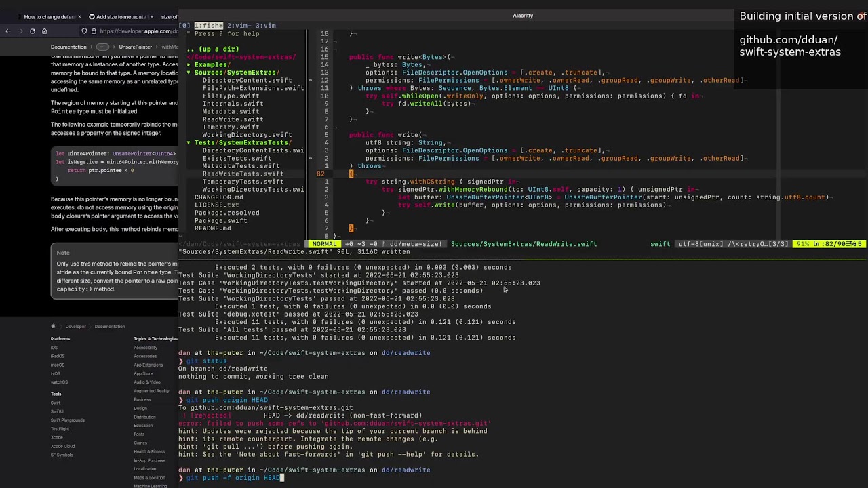Open README.md in file tree
The height and width of the screenshot is (488, 868).
[212, 228]
